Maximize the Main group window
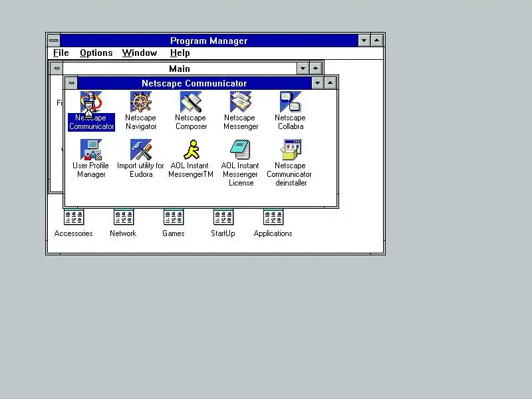This screenshot has height=399, width=532. click(315, 68)
